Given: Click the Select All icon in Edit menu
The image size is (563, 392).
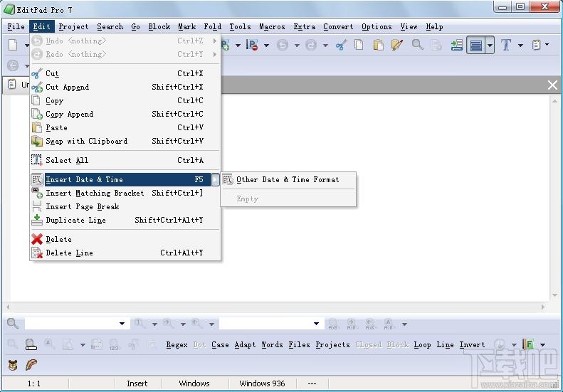Looking at the screenshot, I should [x=37, y=160].
